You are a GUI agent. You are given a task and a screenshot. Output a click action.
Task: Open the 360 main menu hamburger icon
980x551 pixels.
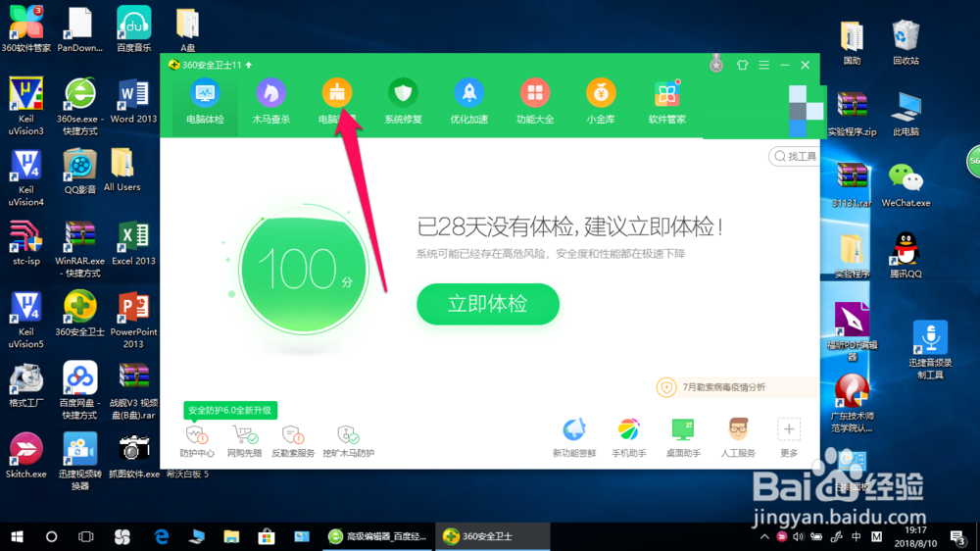pos(763,65)
